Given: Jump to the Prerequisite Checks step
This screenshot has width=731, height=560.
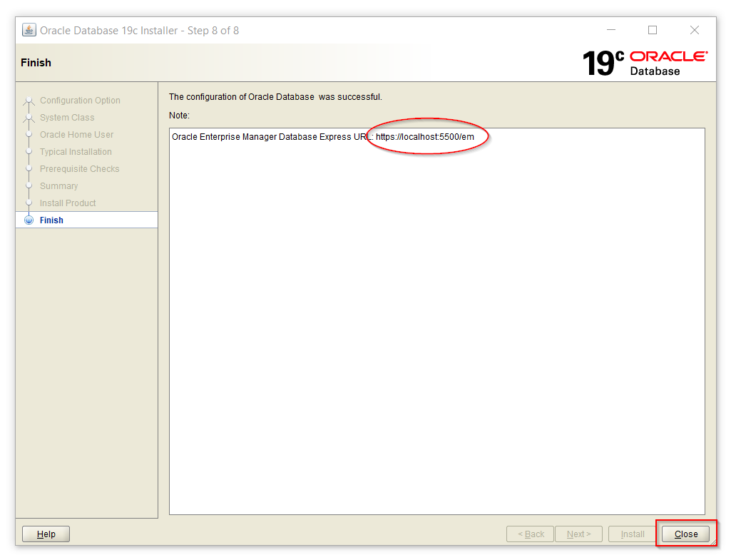Looking at the screenshot, I should coord(79,169).
